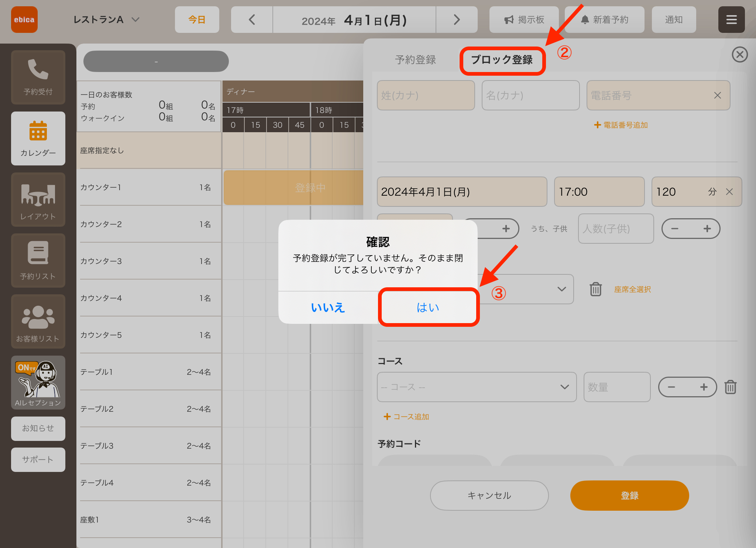Image resolution: width=756 pixels, height=548 pixels.
Task: Confirm with the はい button
Action: pyautogui.click(x=428, y=307)
